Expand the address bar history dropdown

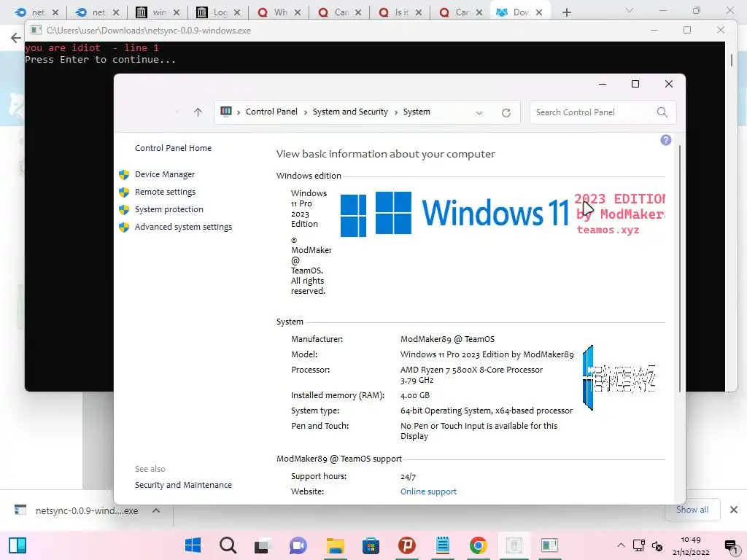point(479,113)
